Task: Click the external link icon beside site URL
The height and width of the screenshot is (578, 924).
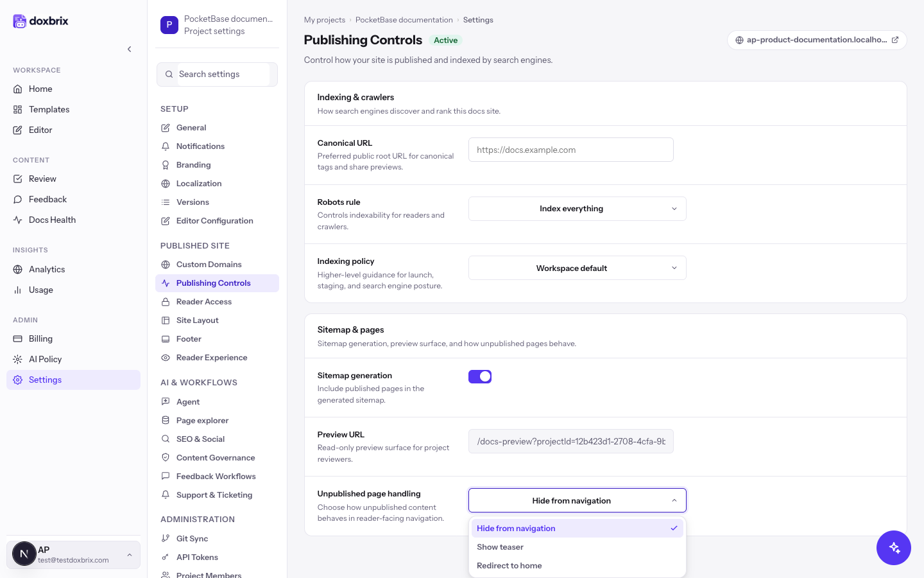Action: [895, 40]
